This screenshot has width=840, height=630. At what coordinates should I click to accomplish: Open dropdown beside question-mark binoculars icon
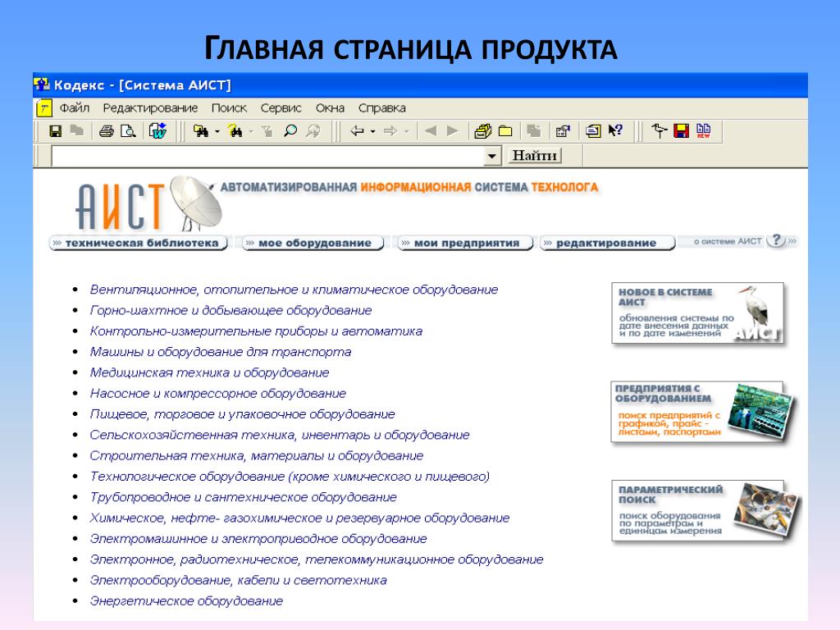[x=251, y=131]
